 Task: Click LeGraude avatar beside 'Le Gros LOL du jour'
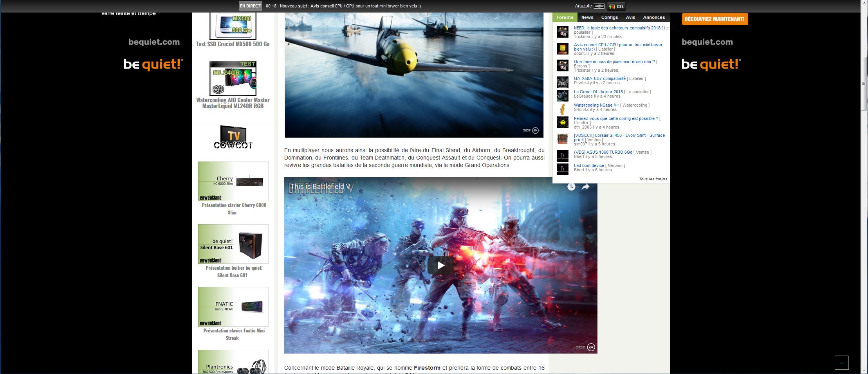click(563, 96)
